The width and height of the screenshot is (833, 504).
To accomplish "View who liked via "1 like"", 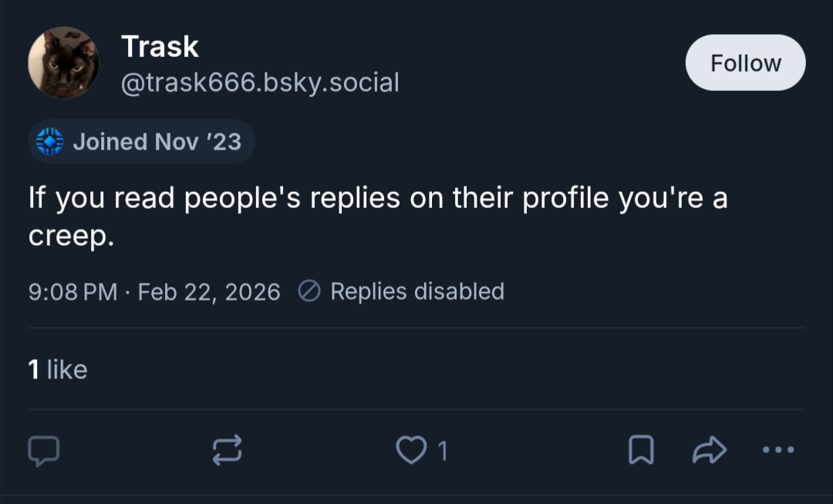I will coord(58,370).
